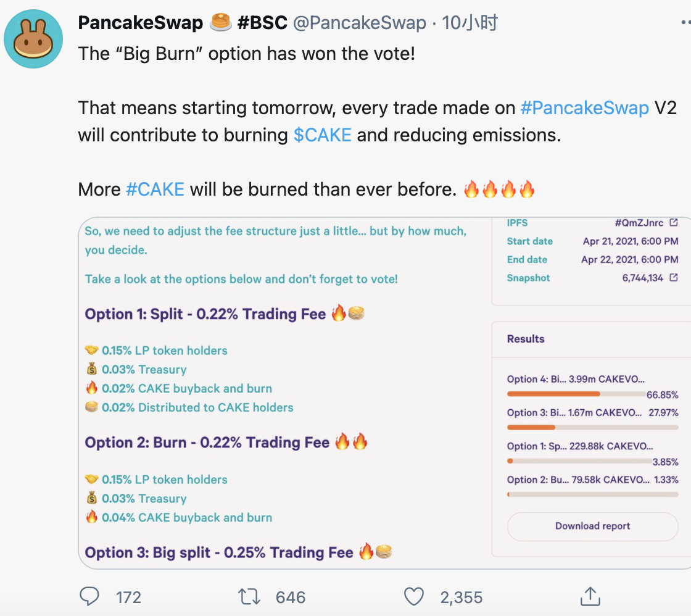Open the #PancakeSwap hashtag link
Viewport: 691px width, 616px height.
pos(584,107)
